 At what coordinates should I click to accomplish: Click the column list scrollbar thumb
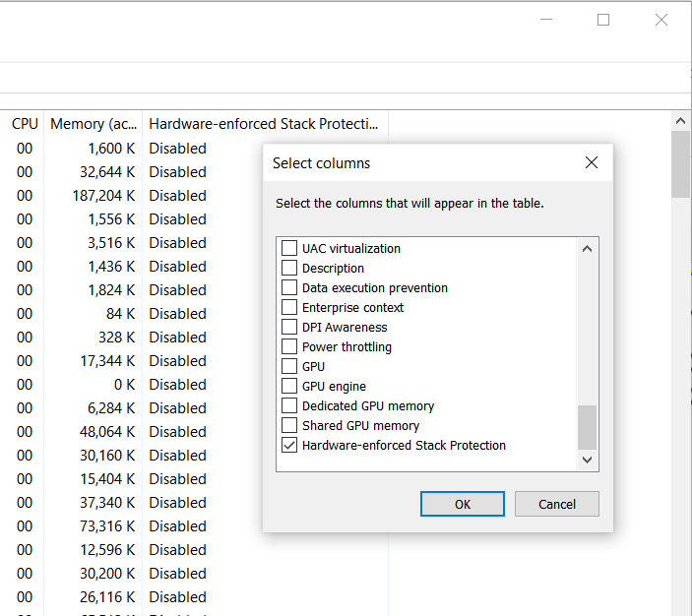pyautogui.click(x=587, y=427)
